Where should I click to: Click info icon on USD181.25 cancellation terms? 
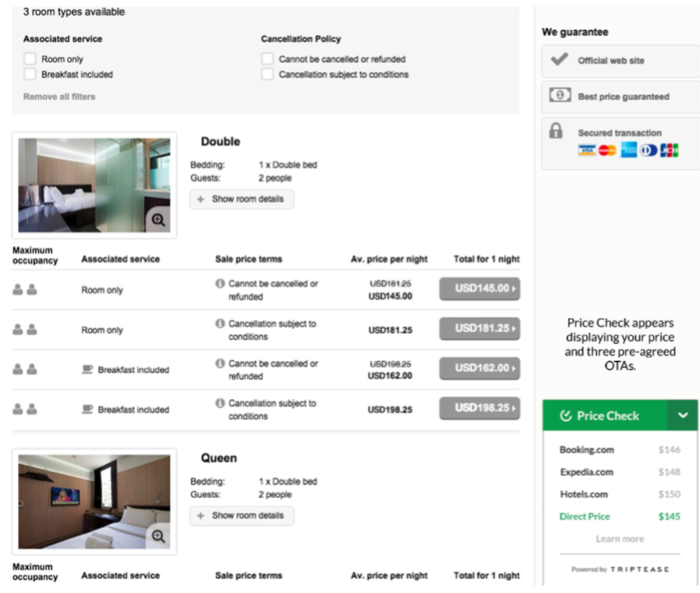point(220,324)
